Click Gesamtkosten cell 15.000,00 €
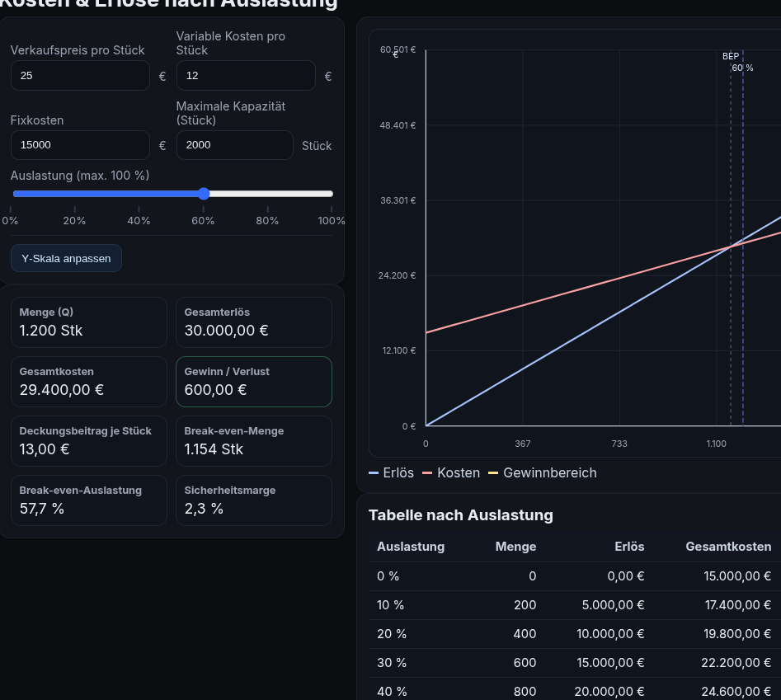 pyautogui.click(x=737, y=576)
